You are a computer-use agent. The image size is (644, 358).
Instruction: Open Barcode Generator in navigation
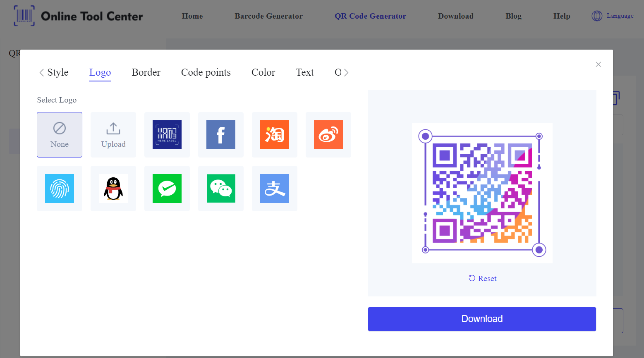pyautogui.click(x=269, y=16)
